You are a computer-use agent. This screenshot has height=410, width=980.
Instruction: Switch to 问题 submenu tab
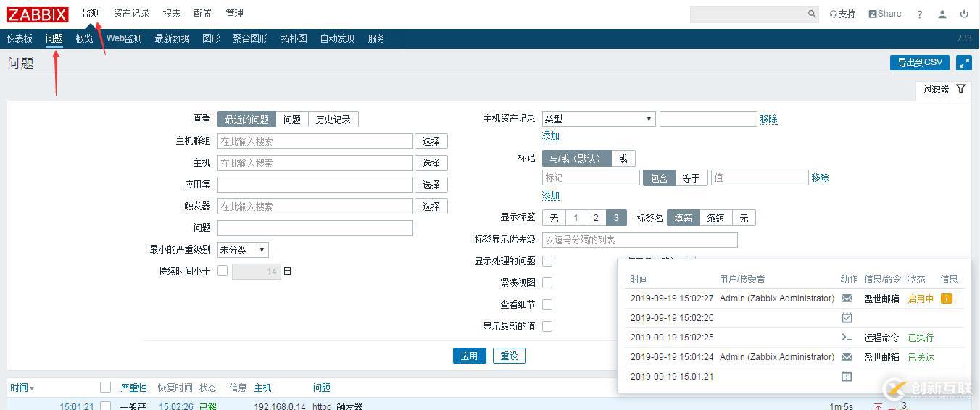(54, 38)
